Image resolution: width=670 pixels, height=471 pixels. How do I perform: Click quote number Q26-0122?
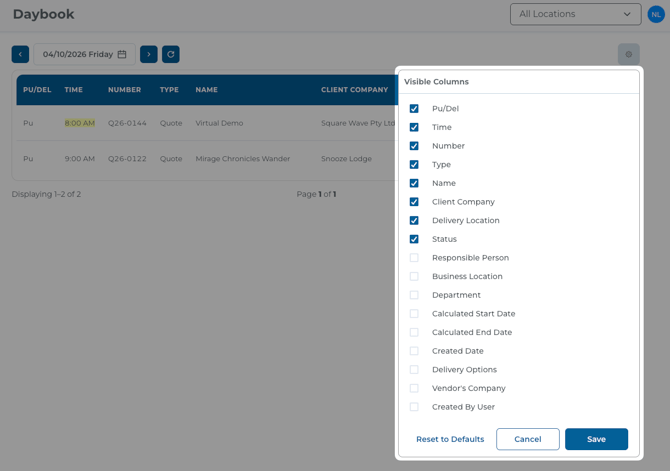[127, 159]
